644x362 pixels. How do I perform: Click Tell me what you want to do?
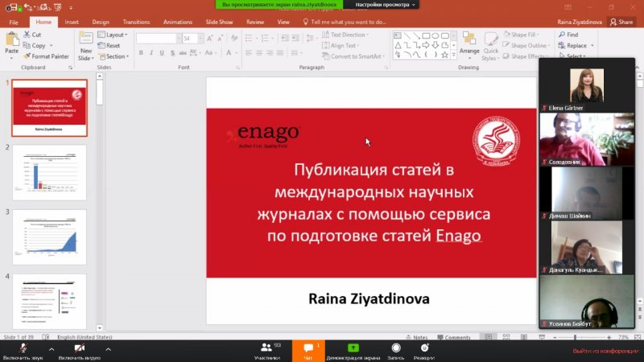[345, 23]
